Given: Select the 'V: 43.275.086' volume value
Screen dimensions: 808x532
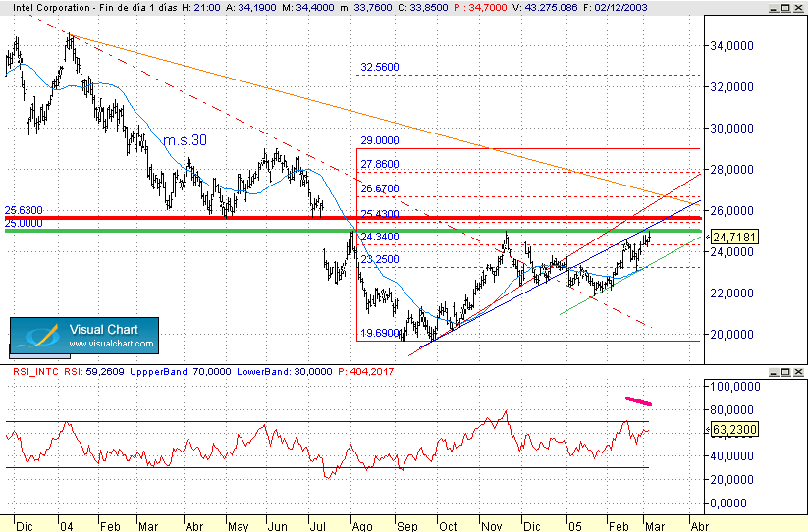Looking at the screenshot, I should click(x=545, y=8).
